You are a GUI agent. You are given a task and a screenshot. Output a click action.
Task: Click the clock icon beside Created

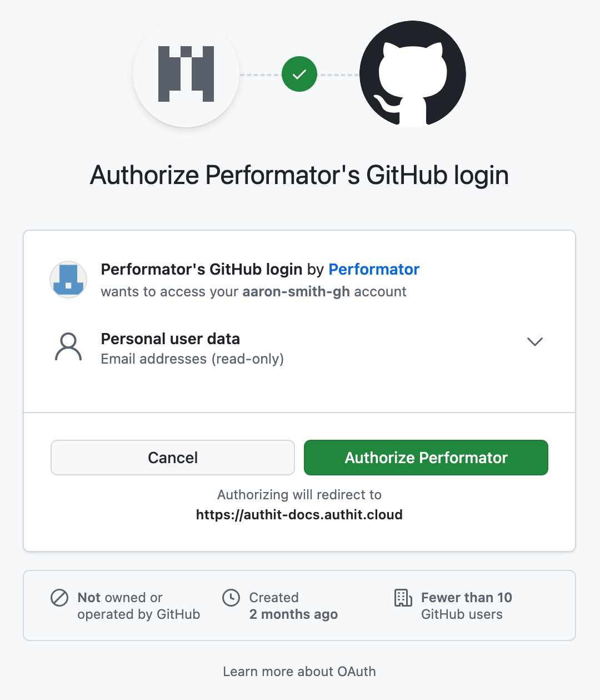coord(233,598)
